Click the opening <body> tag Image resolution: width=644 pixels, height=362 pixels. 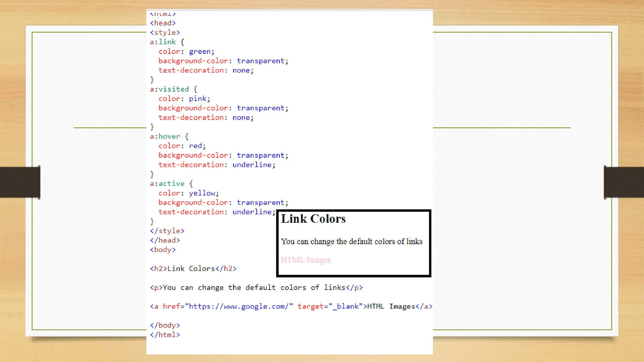click(x=163, y=250)
